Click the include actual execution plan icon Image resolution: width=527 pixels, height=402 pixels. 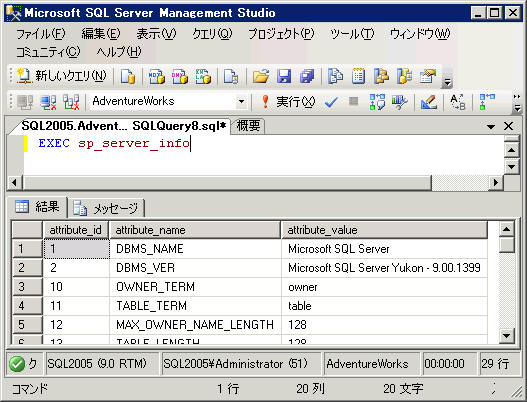[x=486, y=102]
